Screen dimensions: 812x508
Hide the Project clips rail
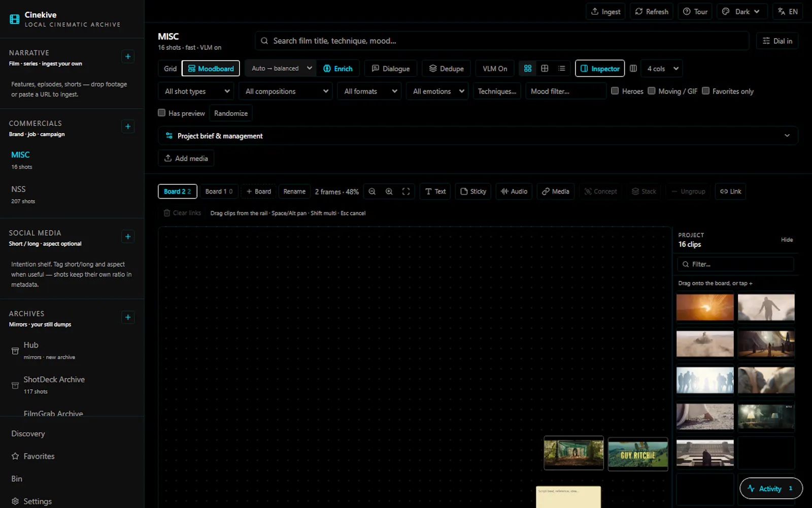(787, 240)
